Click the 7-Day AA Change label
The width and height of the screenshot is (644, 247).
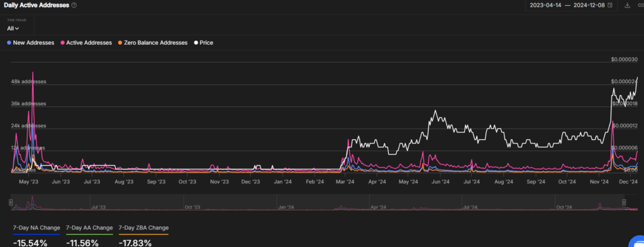pyautogui.click(x=89, y=227)
